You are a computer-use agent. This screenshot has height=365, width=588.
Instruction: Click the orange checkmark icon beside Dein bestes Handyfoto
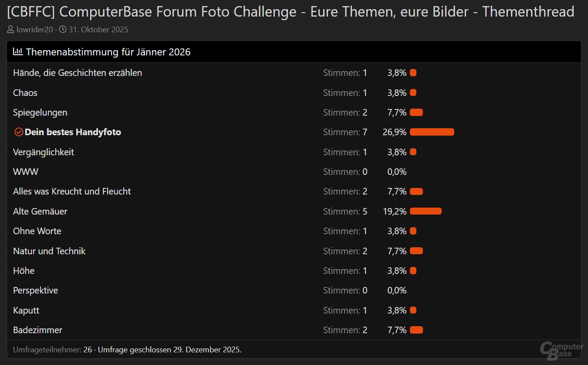point(19,132)
